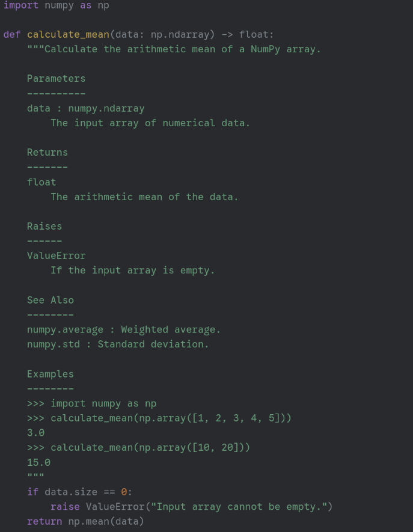Click the 'import' keyword on the first line

(21, 5)
